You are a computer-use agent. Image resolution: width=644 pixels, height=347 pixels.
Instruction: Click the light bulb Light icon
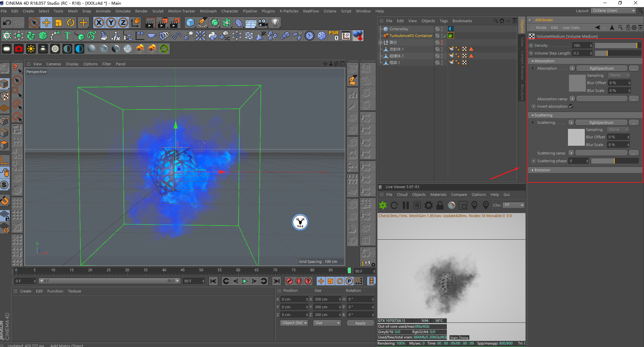(x=275, y=23)
